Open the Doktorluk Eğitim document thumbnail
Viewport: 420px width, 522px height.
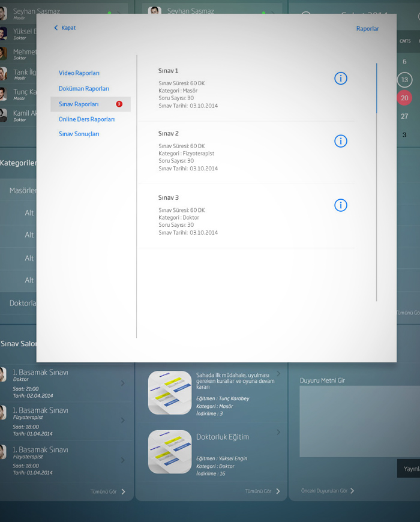coord(170,452)
